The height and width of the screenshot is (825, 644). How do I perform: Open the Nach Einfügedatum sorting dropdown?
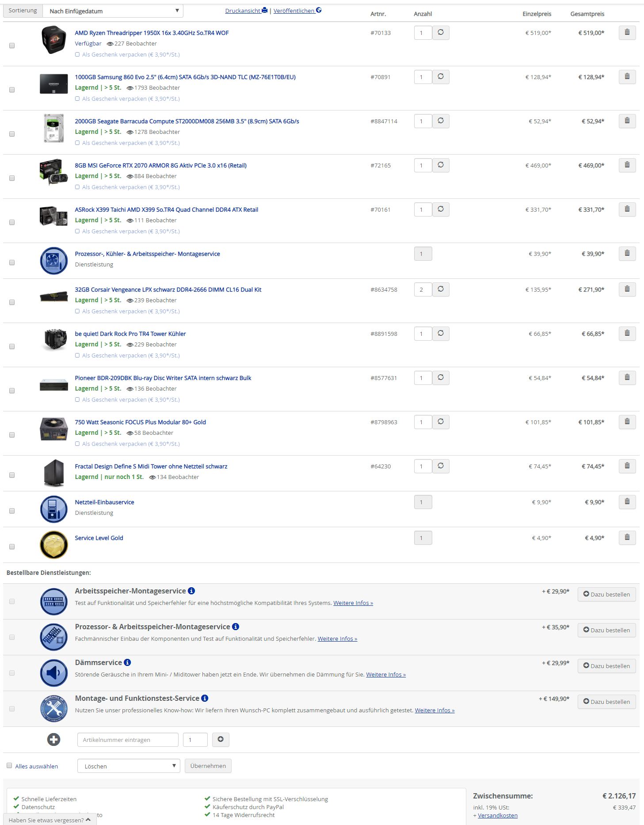113,11
